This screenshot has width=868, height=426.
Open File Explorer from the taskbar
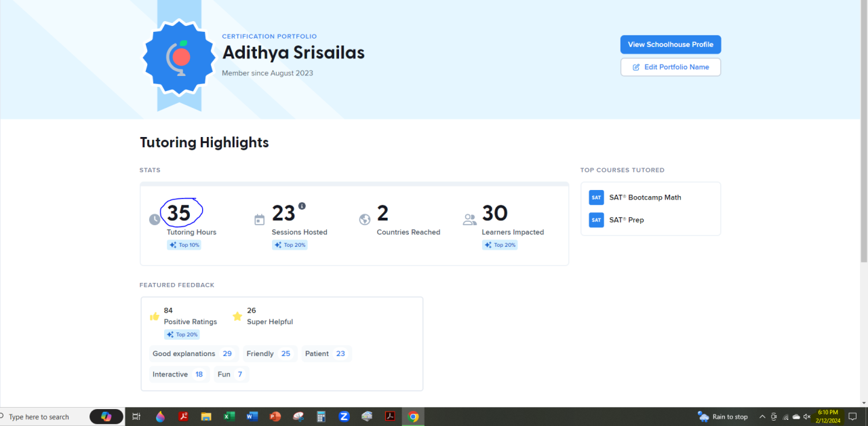pos(206,417)
